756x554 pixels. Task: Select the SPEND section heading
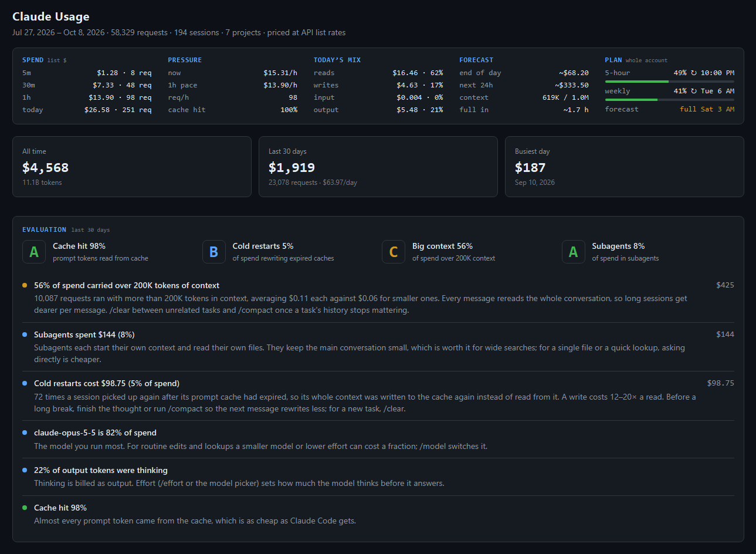33,60
